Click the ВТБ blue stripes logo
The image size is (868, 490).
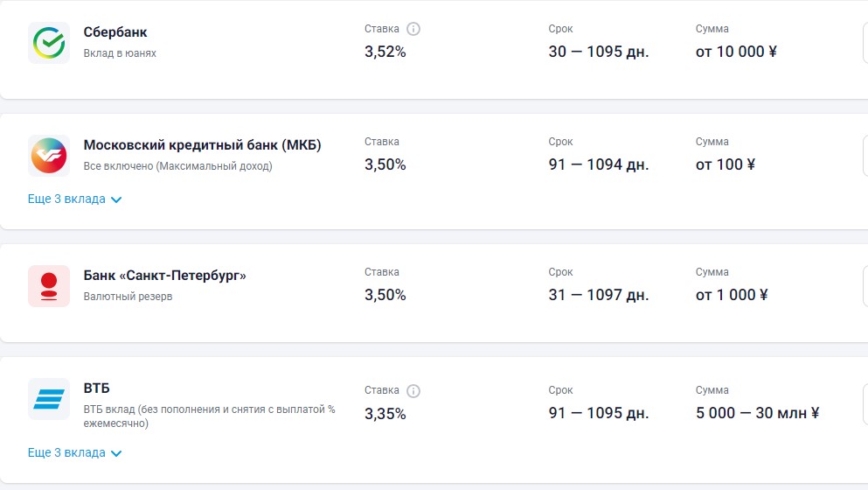[x=49, y=399]
